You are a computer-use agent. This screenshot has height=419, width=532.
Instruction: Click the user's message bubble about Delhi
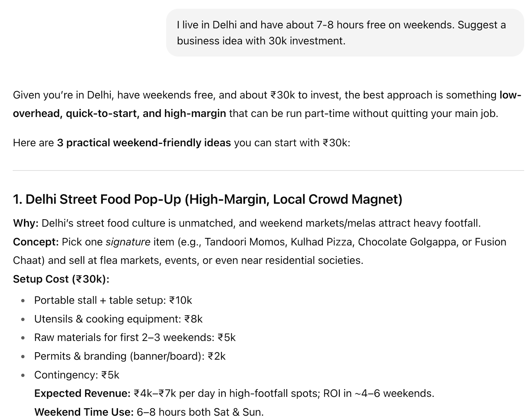(344, 33)
